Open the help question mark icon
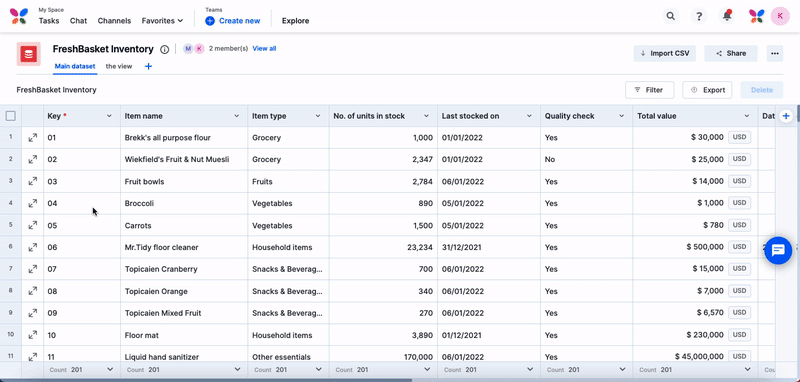Image resolution: width=800 pixels, height=382 pixels. (x=698, y=16)
